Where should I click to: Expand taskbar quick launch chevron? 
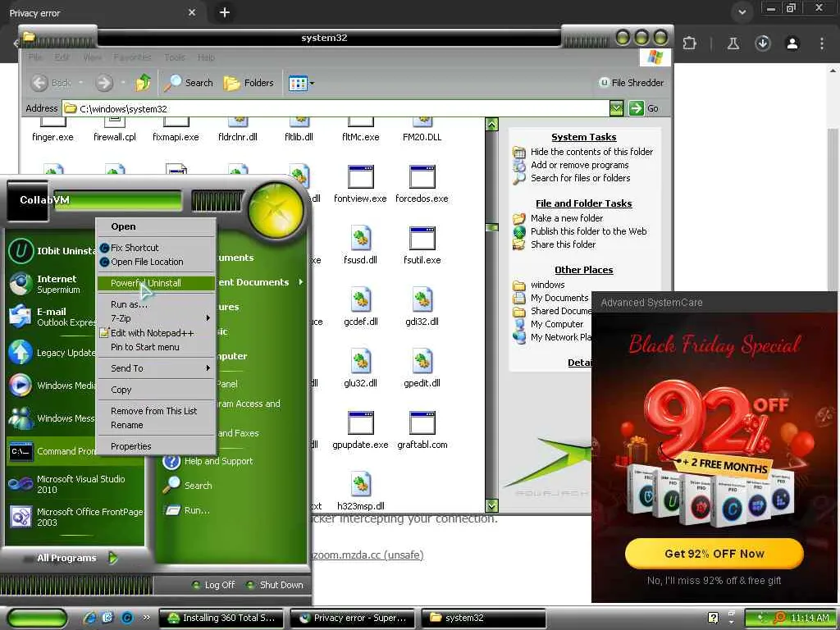click(146, 618)
